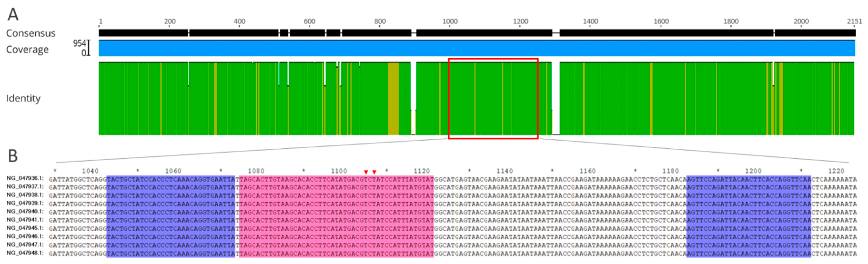Click the thin consensus gap line near 1300
The width and height of the screenshot is (868, 264).
556,33
